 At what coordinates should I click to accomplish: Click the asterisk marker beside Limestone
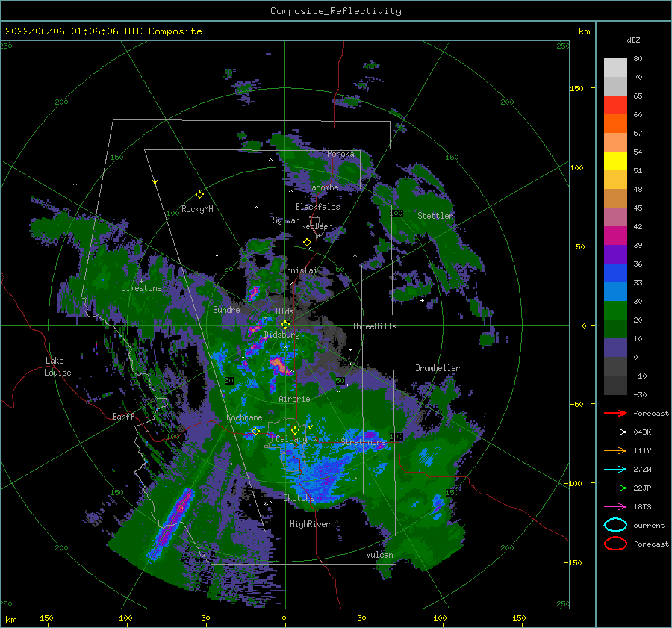141,282
